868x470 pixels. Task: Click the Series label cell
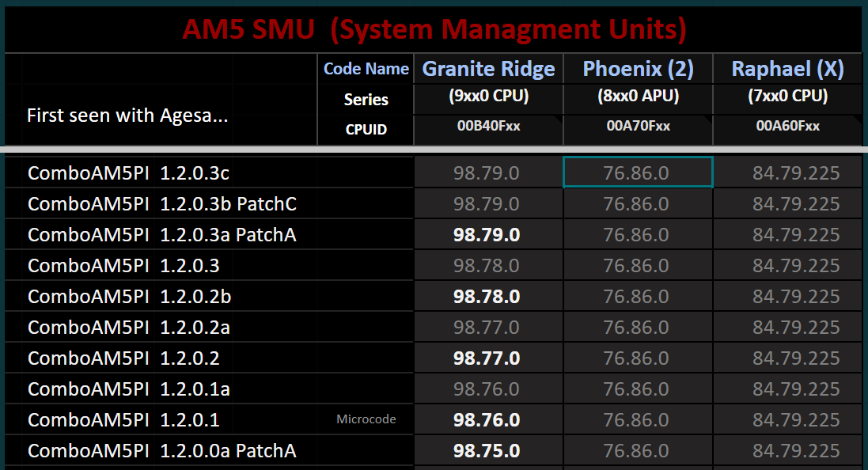(366, 100)
